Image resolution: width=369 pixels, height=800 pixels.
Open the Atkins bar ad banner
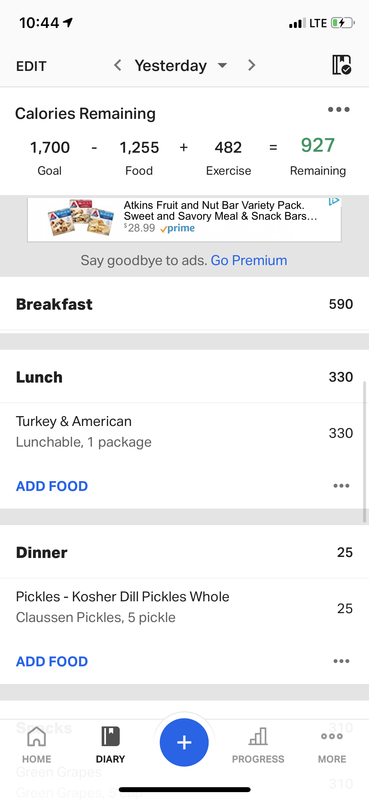pos(184,219)
